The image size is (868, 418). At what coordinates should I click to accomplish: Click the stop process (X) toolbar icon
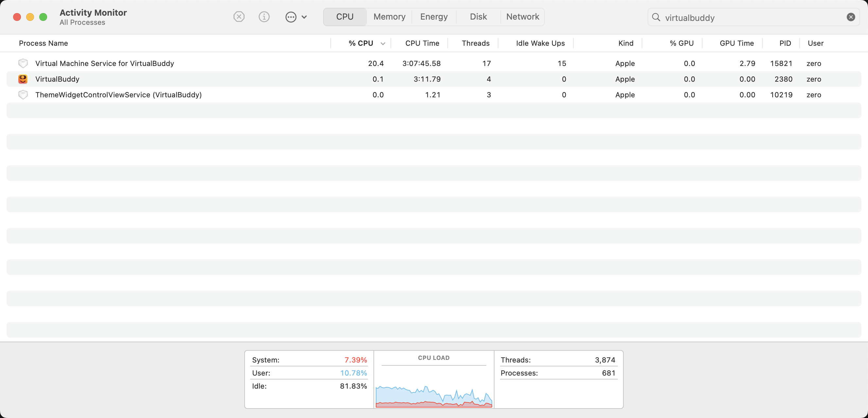(239, 17)
